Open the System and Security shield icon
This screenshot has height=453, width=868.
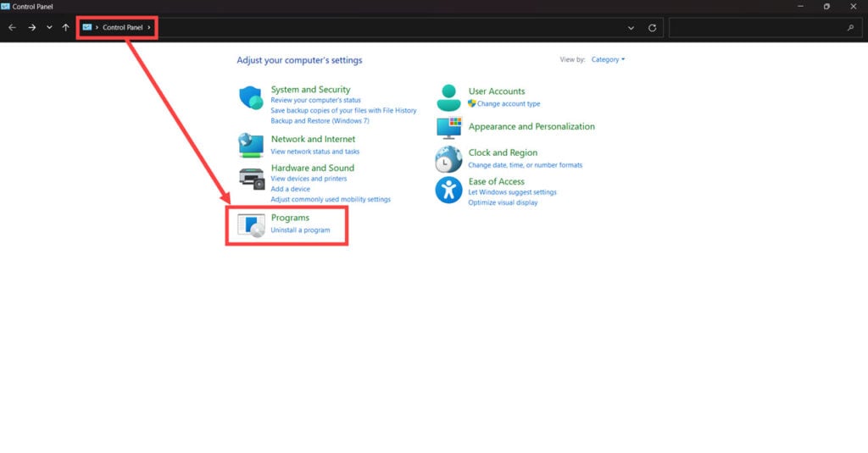pyautogui.click(x=251, y=98)
